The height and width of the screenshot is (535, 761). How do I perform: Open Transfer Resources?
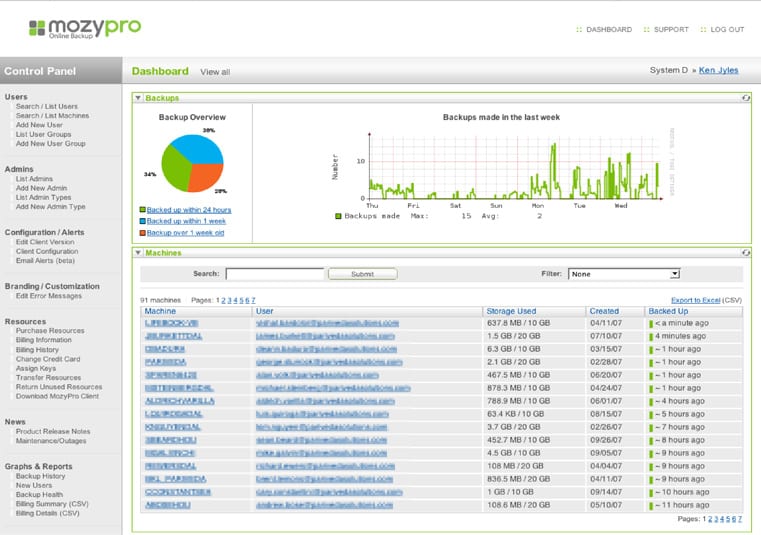(49, 378)
